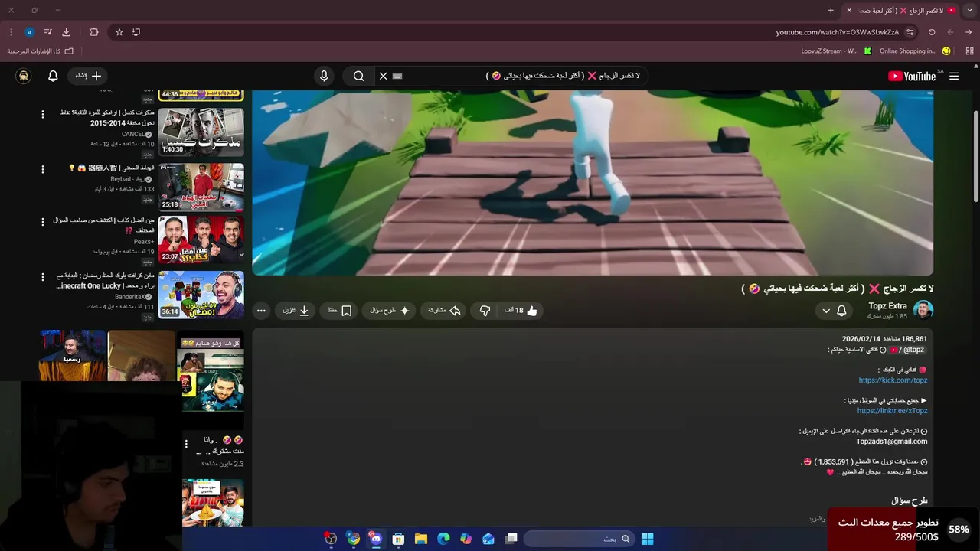This screenshot has height=551, width=980.
Task: Open Microsoft Edge from the taskbar
Action: [443, 539]
